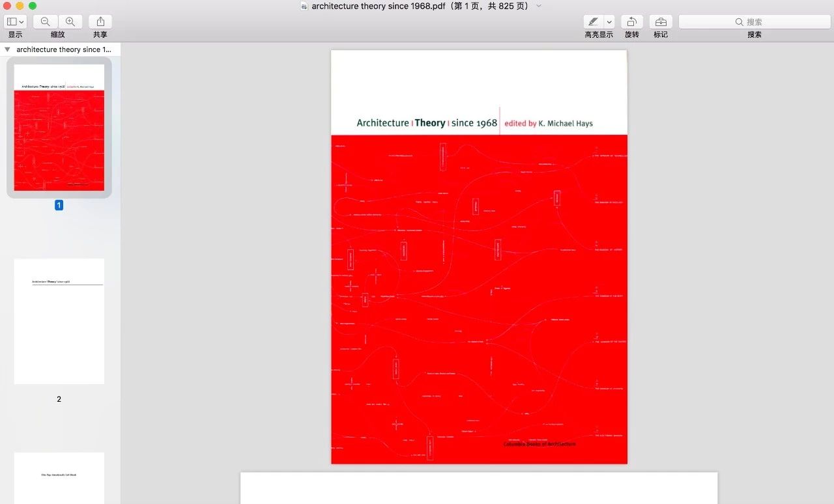Viewport: 834px width, 504px height.
Task: Focus the search field
Action: [755, 21]
